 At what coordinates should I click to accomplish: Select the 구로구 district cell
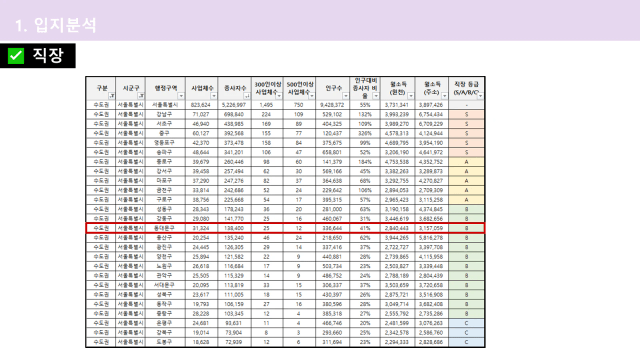165,200
